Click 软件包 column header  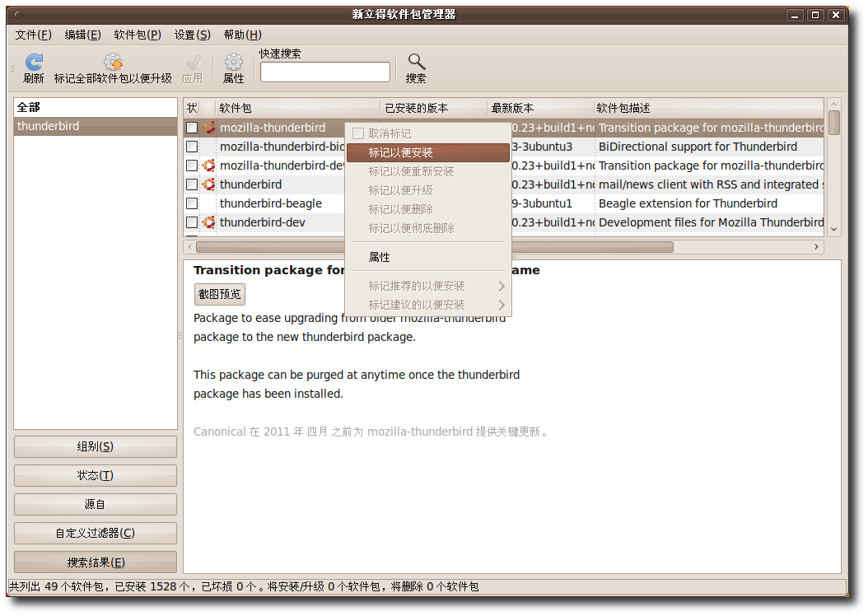[298, 108]
